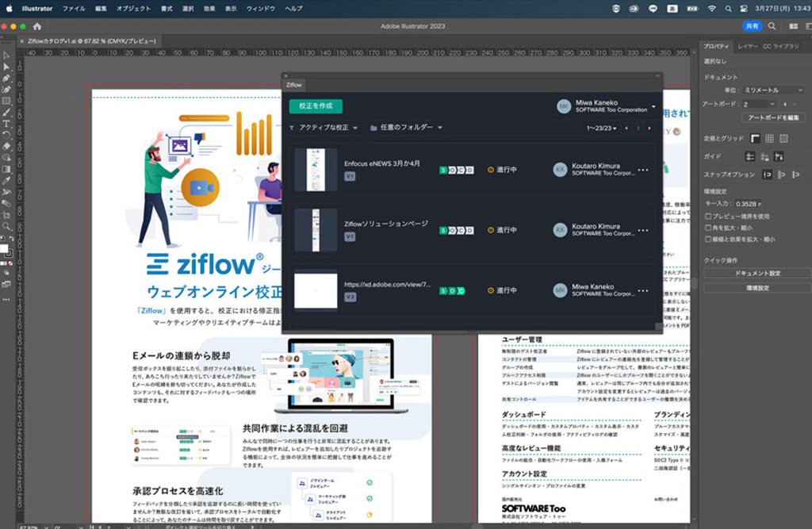This screenshot has height=529, width=812.
Task: Click the 環境設定 quick action button
Action: click(x=757, y=288)
